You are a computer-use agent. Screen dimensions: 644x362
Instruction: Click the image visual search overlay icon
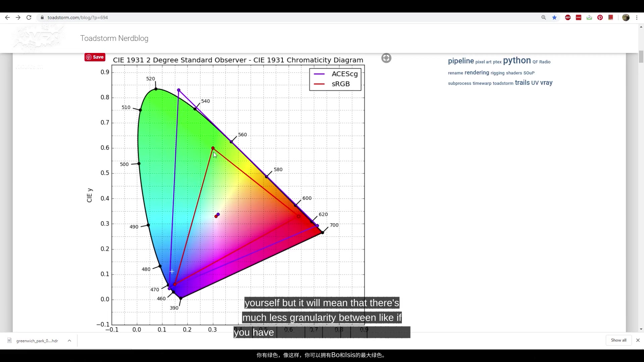[x=386, y=58]
